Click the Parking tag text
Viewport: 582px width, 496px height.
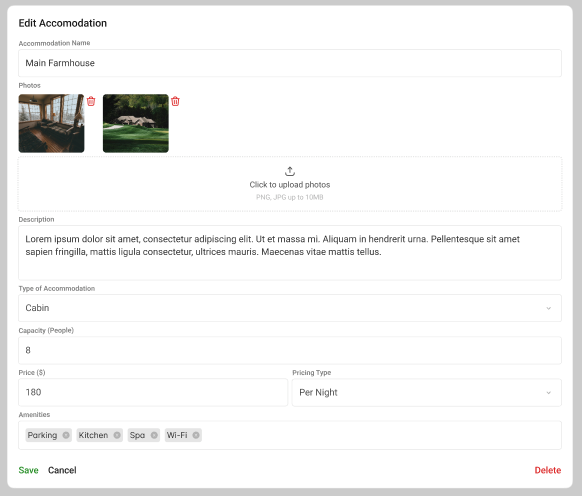coord(42,435)
